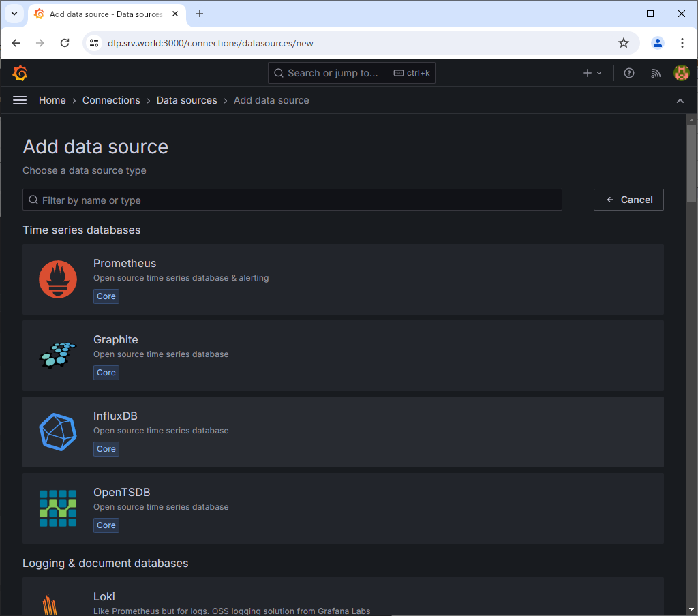Viewport: 698px width, 616px height.
Task: Open Chrome three-dot menu
Action: pos(682,43)
